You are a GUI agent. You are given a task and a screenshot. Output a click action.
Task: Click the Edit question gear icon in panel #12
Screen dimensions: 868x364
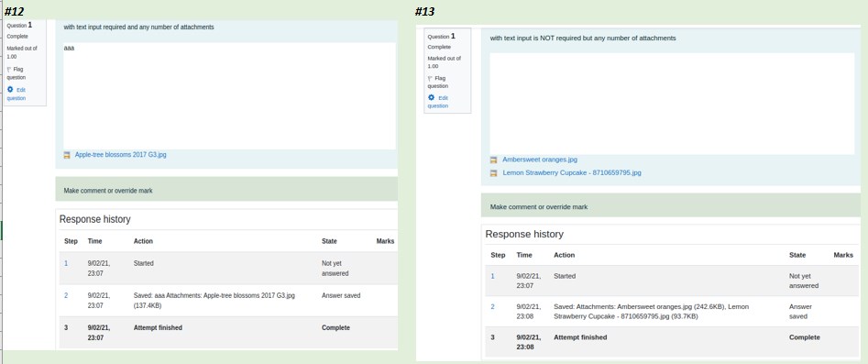10,89
